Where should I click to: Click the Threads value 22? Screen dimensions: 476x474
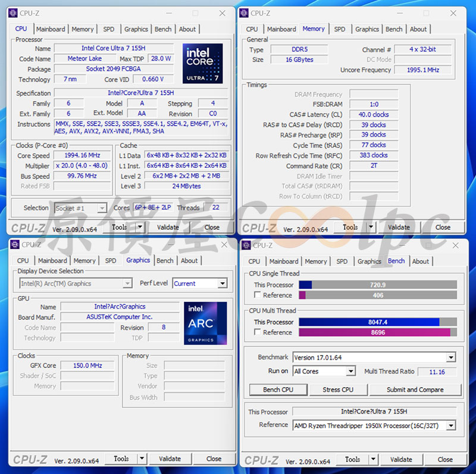pyautogui.click(x=215, y=208)
